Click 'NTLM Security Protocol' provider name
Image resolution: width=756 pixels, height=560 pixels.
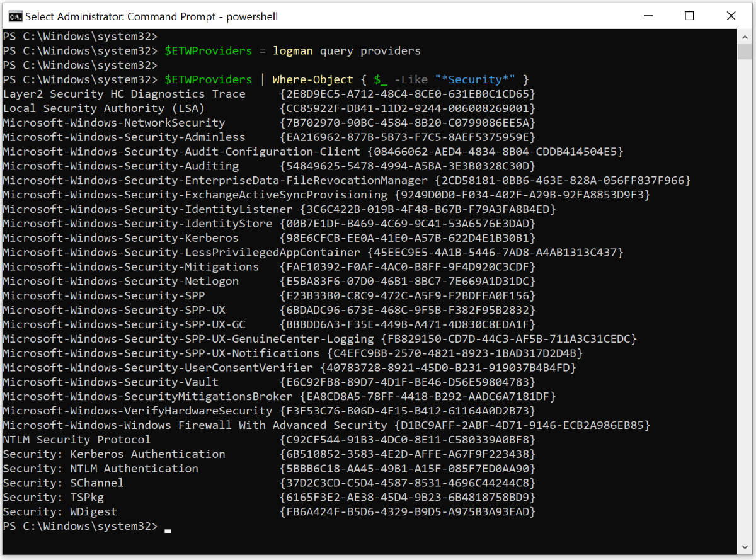[77, 440]
